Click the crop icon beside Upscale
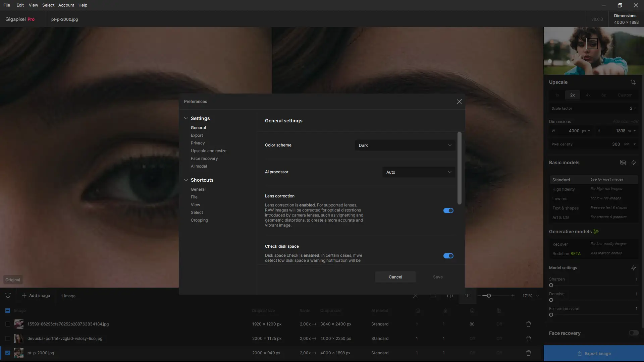This screenshot has height=362, width=644. click(x=633, y=82)
